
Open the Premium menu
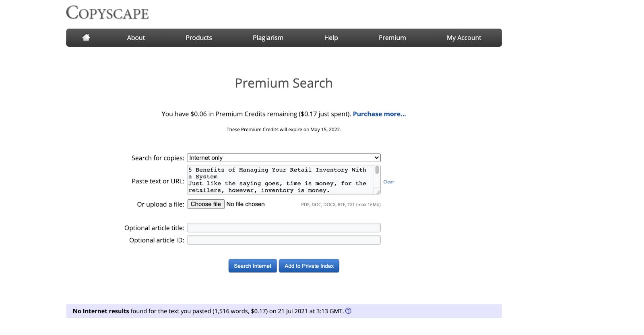[x=392, y=37]
